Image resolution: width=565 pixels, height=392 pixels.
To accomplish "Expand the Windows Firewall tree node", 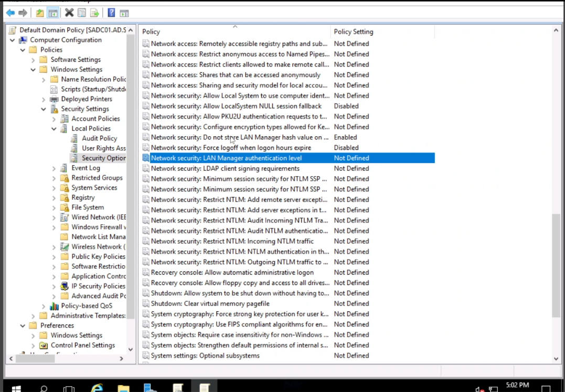I will (54, 227).
